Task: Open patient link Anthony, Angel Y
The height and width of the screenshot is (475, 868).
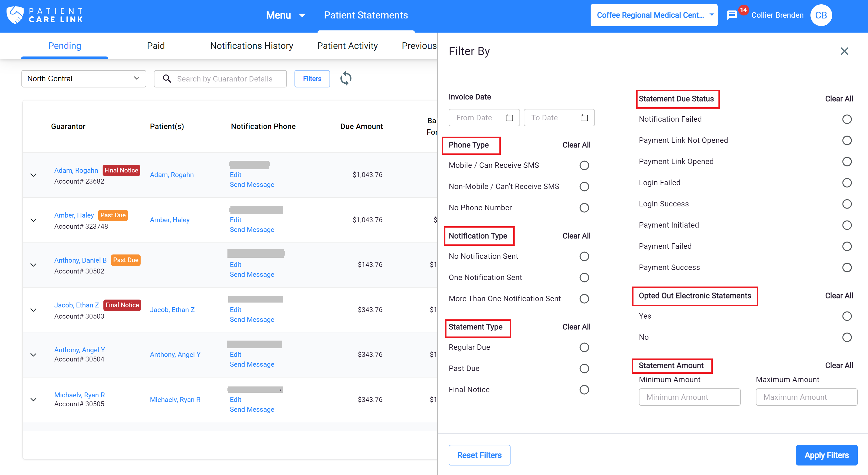Action: (175, 355)
